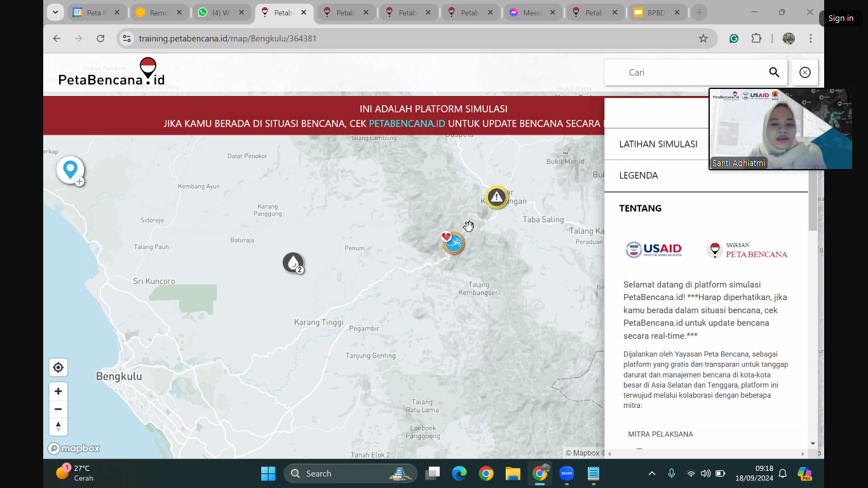Open the Wi-Fi network tray icon

point(691,473)
